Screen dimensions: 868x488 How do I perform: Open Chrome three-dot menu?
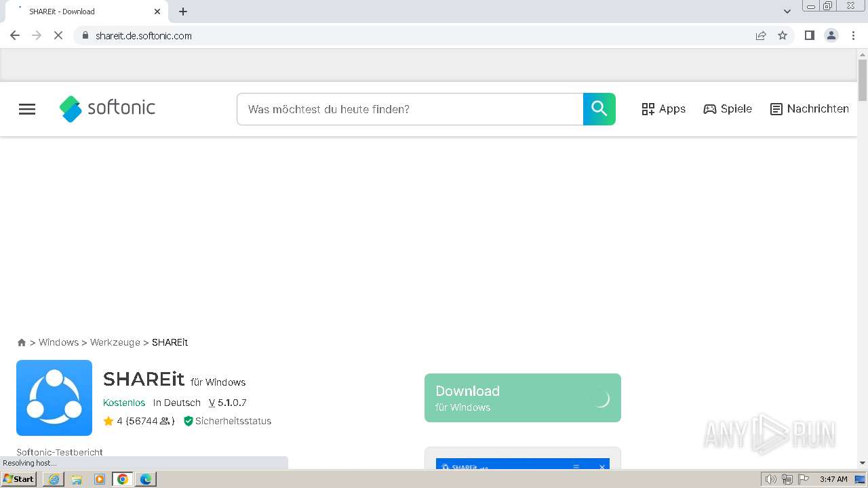tap(853, 35)
